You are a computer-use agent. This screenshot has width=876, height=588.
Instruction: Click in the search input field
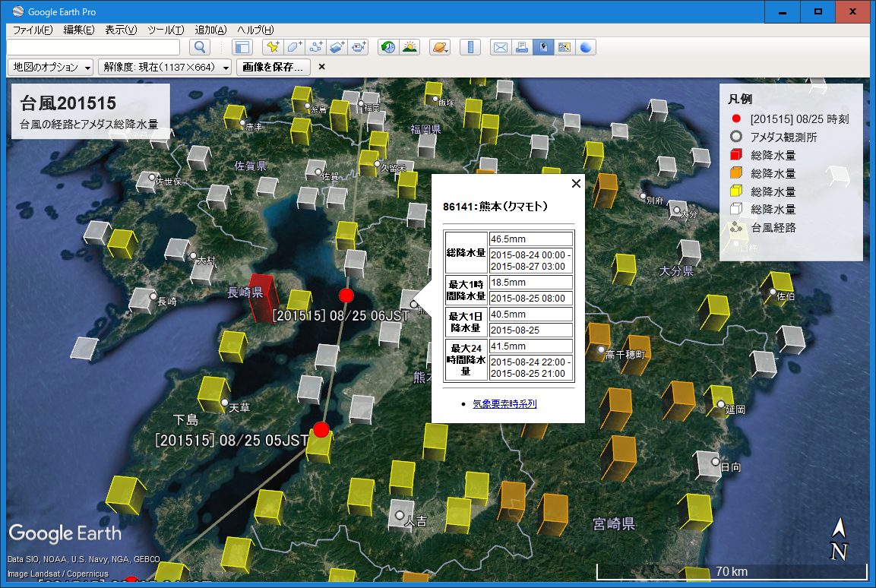[x=93, y=47]
